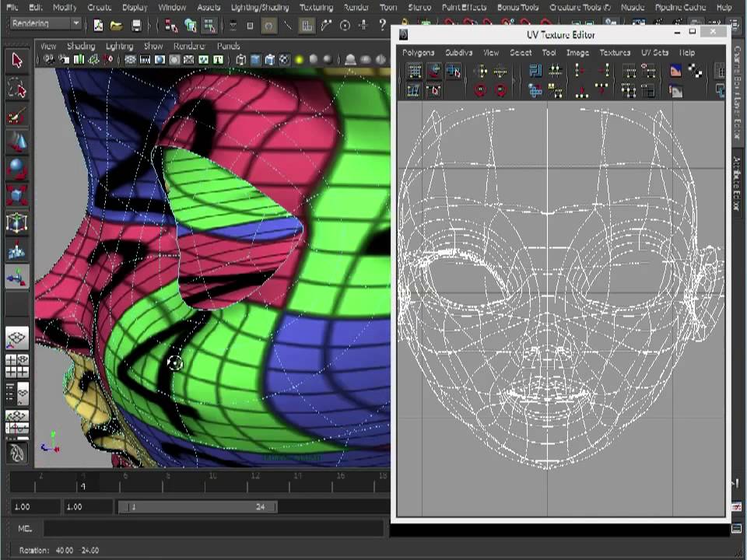
Task: Switch to Persp/Outliner layout
Action: [x=16, y=394]
